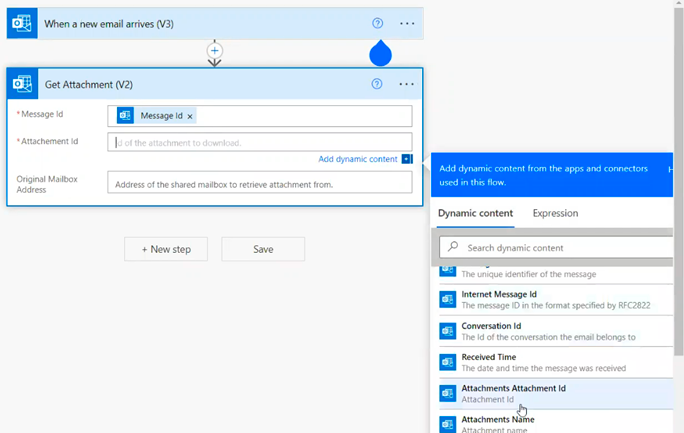684x433 pixels.
Task: Click the Outlook icon beside Conversation Id
Action: [x=448, y=331]
